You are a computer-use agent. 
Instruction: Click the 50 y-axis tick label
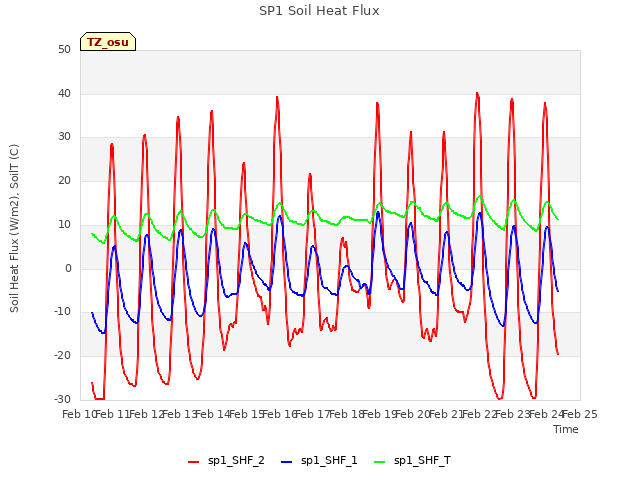64,50
